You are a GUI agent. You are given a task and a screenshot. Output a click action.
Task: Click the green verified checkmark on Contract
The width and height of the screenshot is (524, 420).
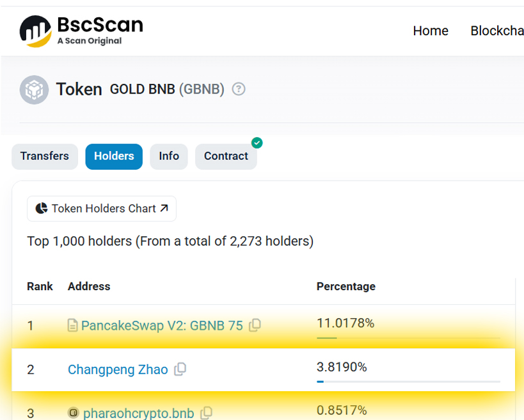click(257, 143)
